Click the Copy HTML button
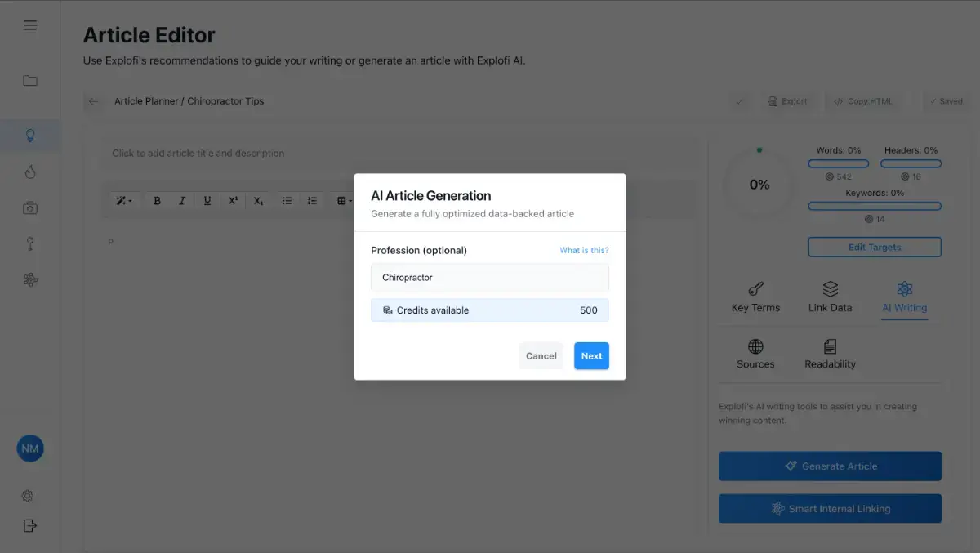This screenshot has height=553, width=980. [x=864, y=101]
